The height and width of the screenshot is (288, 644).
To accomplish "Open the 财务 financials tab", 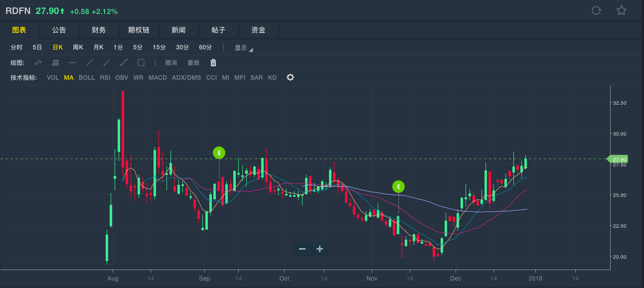I will point(99,30).
